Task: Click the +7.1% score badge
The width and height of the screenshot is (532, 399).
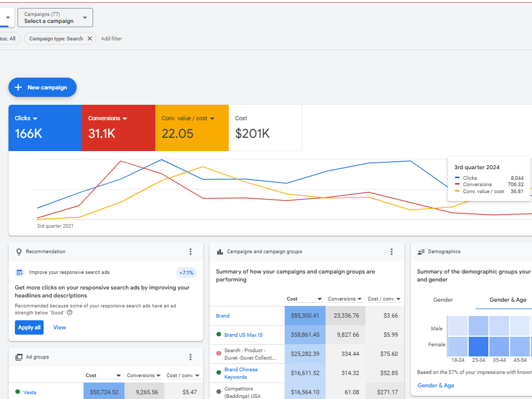Action: pyautogui.click(x=186, y=273)
